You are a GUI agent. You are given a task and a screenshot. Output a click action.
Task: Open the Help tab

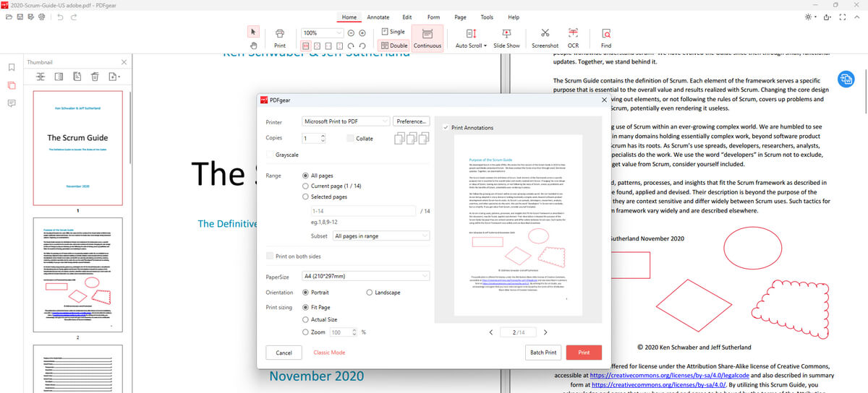click(514, 17)
